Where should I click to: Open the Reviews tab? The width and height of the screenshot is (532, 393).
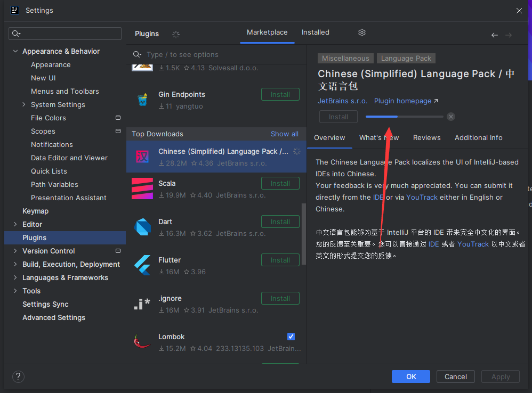coord(426,137)
